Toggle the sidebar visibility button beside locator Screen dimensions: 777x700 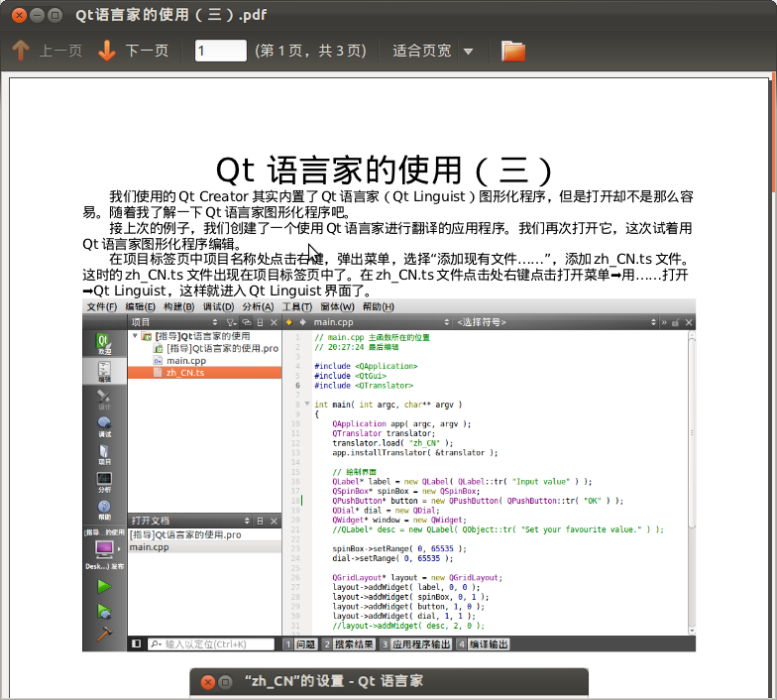(137, 643)
